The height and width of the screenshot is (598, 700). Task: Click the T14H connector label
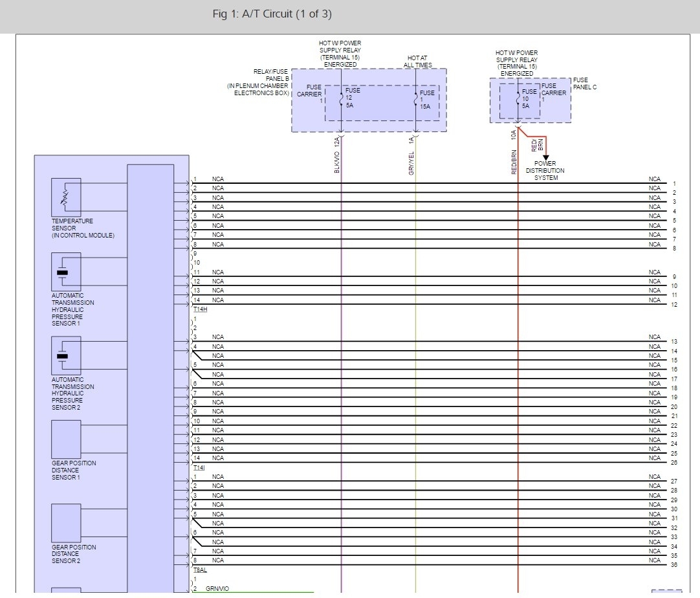tap(200, 309)
